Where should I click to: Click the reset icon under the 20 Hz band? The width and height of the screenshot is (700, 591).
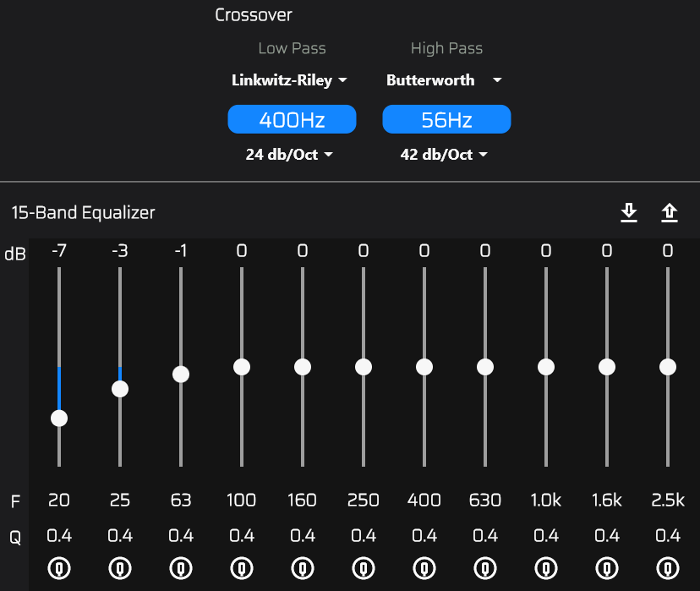pos(59,567)
